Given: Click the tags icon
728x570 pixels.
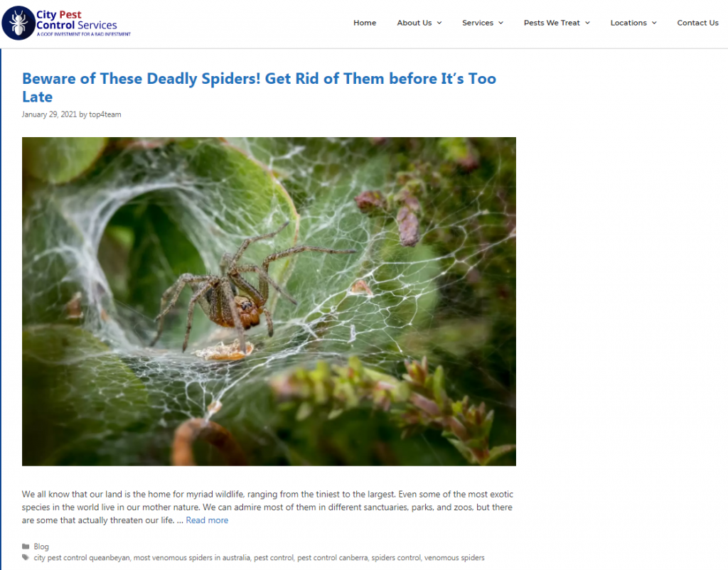Looking at the screenshot, I should [x=26, y=557].
